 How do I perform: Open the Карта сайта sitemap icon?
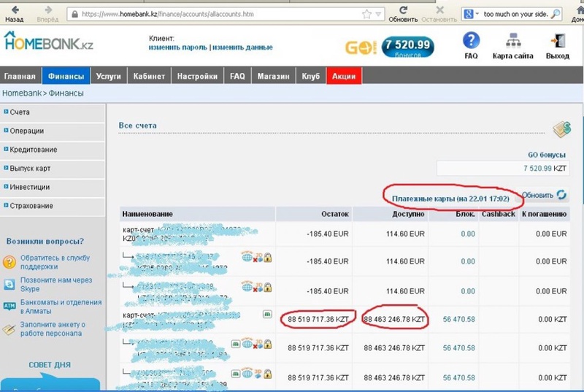coord(512,41)
